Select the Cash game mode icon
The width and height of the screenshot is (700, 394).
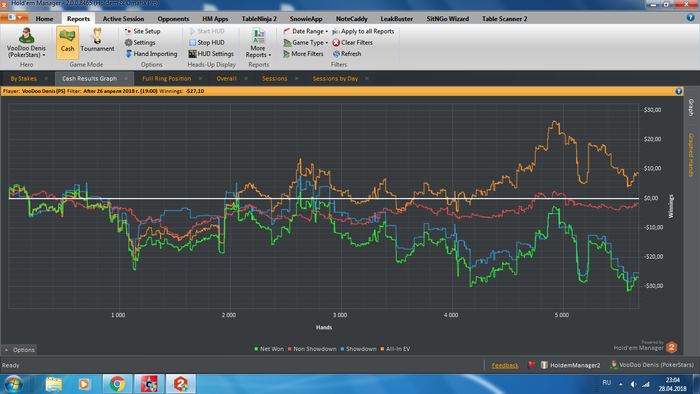click(x=67, y=42)
